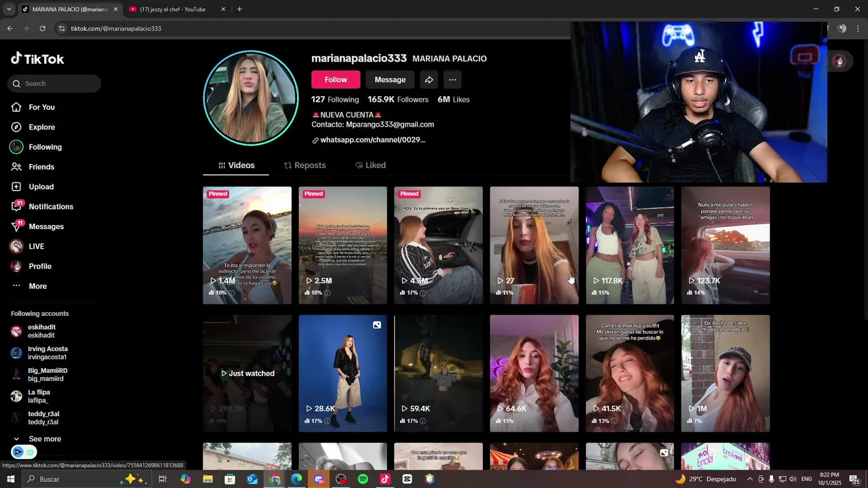
Task: Open the video with 64.6K views
Action: tap(534, 373)
